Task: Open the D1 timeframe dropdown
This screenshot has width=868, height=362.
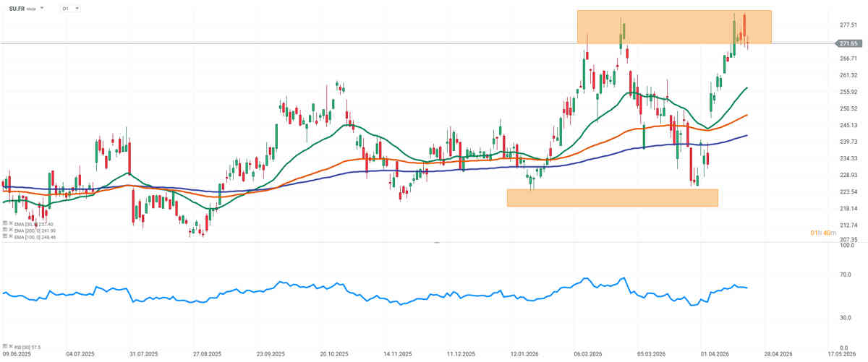Action: tap(70, 8)
